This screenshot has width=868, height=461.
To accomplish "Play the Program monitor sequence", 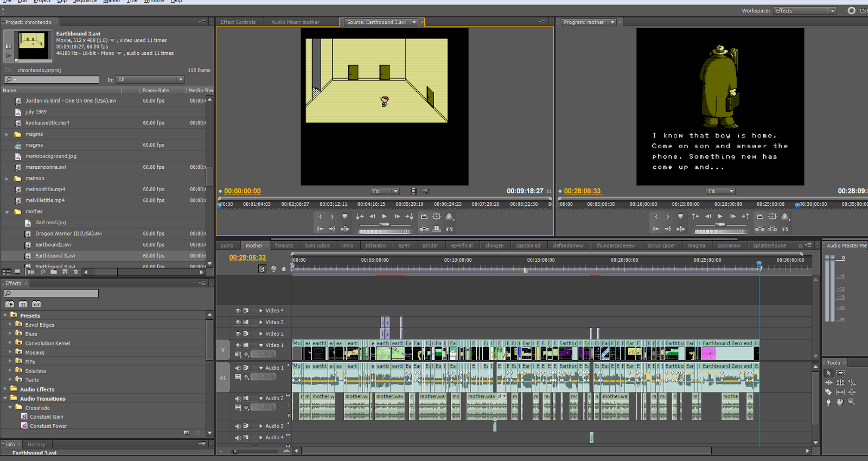I will [720, 217].
